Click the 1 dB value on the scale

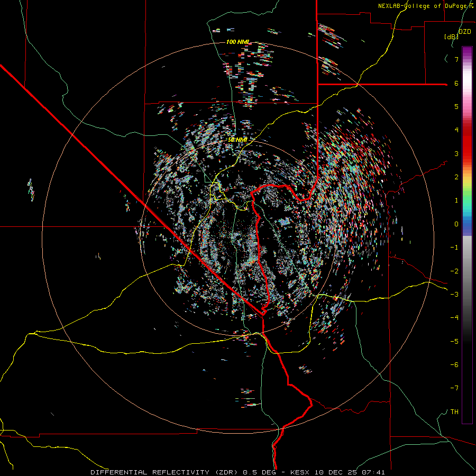[x=456, y=200]
